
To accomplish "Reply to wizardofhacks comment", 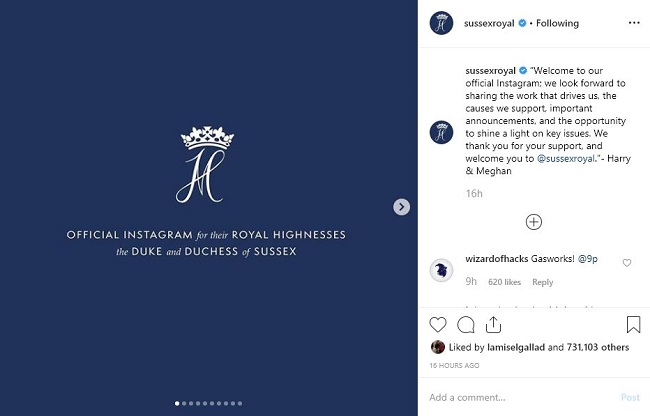I will point(542,282).
